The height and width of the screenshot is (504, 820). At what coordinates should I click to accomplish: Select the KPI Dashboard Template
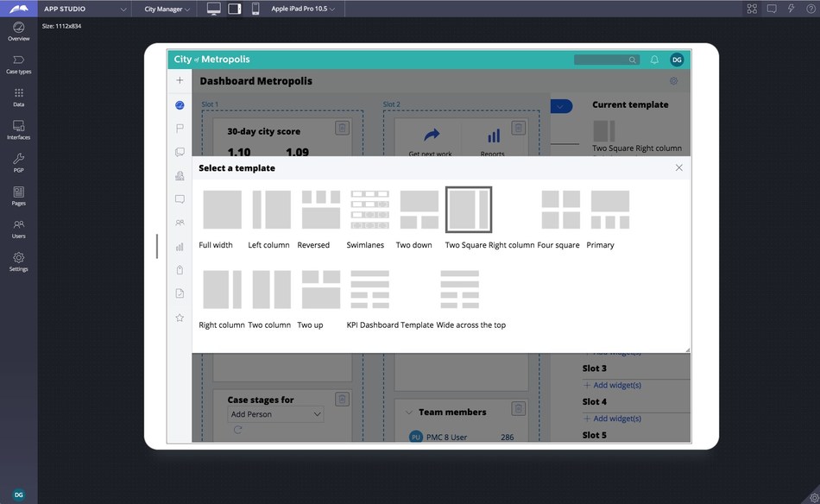[369, 292]
